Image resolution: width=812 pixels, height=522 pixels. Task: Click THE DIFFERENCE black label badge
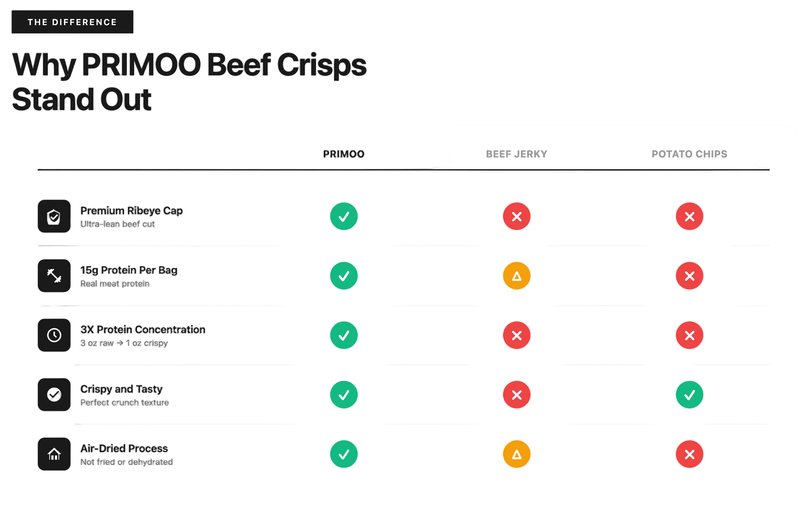pos(72,22)
